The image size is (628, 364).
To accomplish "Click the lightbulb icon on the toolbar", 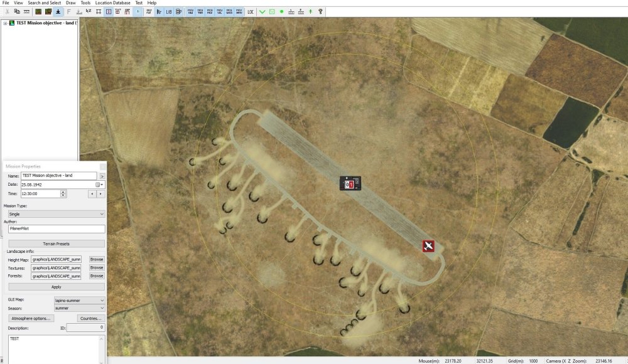I will pyautogui.click(x=321, y=12).
